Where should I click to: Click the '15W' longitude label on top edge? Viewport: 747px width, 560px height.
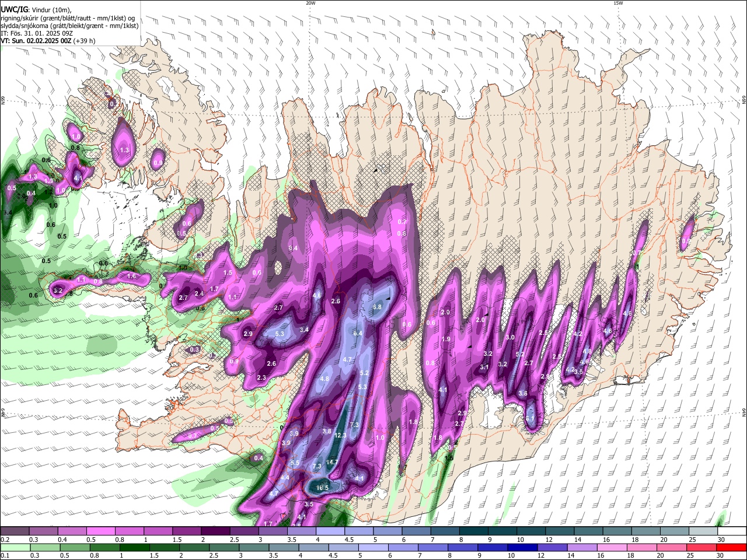(618, 3)
